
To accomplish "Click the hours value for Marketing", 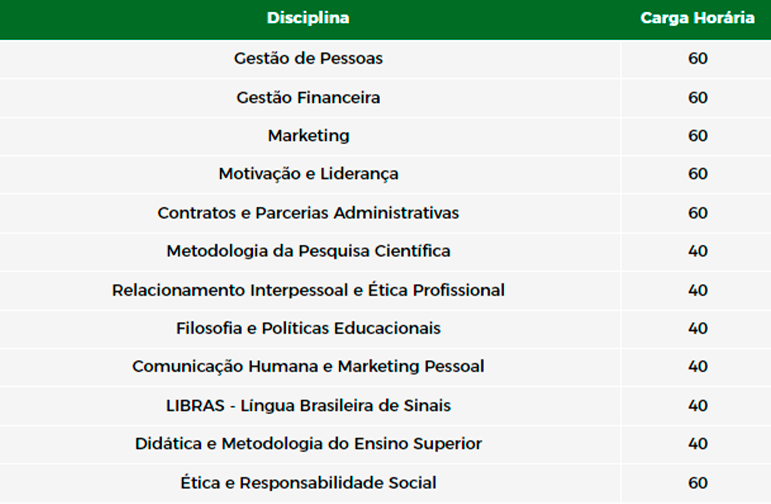I will tap(698, 136).
